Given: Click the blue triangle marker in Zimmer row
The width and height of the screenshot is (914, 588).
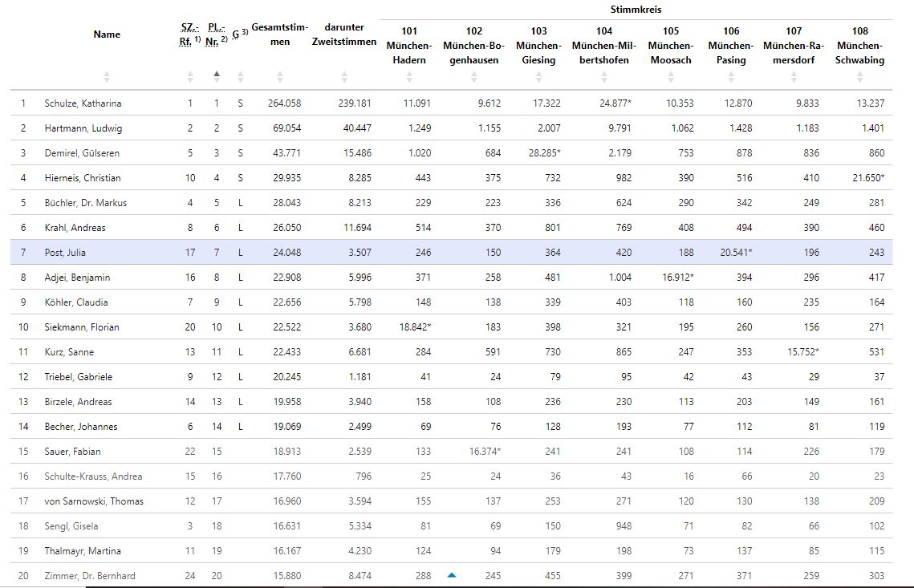Looking at the screenshot, I should click(452, 575).
